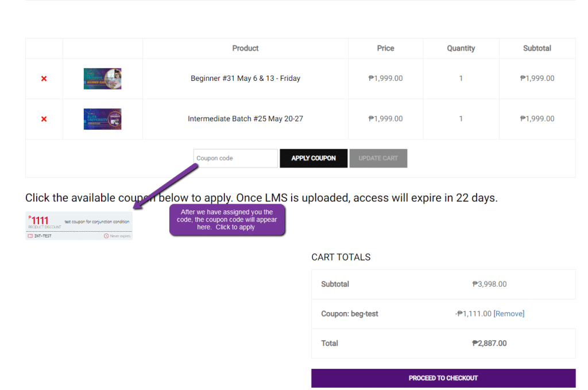Image resolution: width=588 pixels, height=390 pixels.
Task: Remove Intermediate Batch #25 with red X
Action: tap(44, 119)
